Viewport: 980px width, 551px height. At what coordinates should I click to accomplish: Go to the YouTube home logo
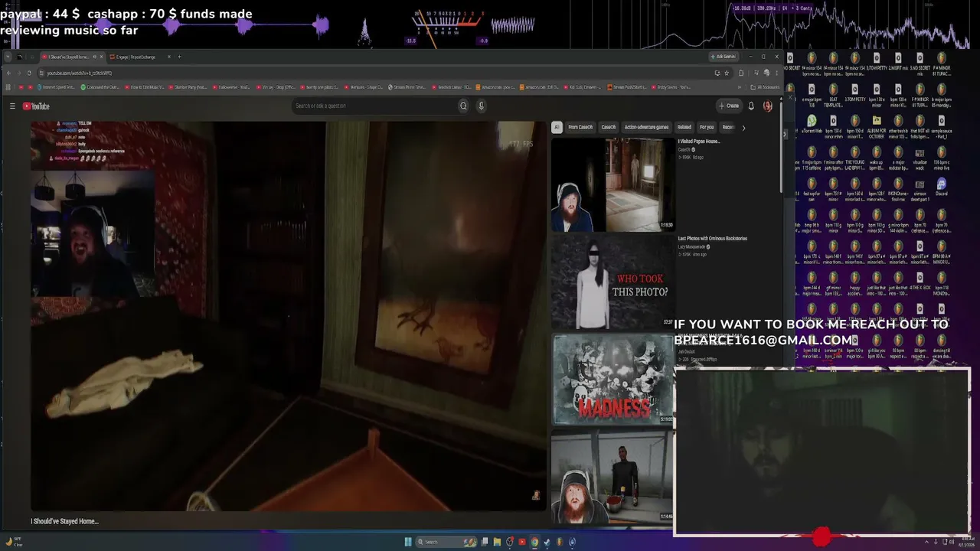tap(36, 106)
